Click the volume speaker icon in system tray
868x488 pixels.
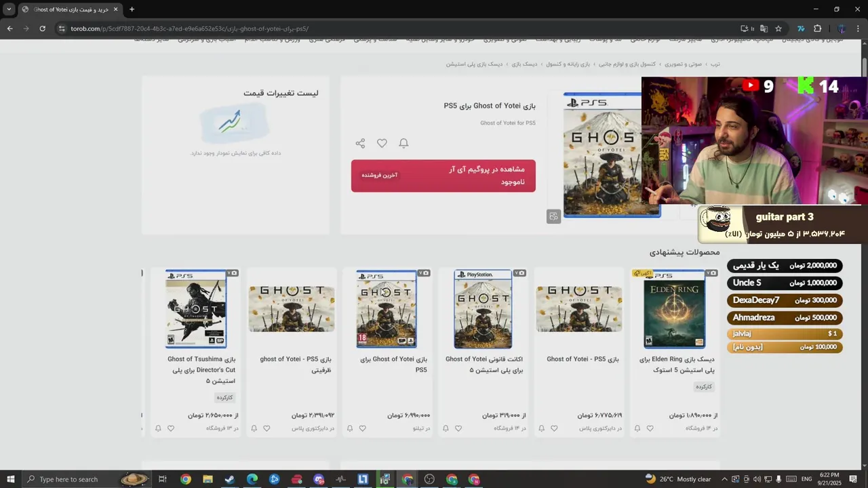pyautogui.click(x=757, y=479)
